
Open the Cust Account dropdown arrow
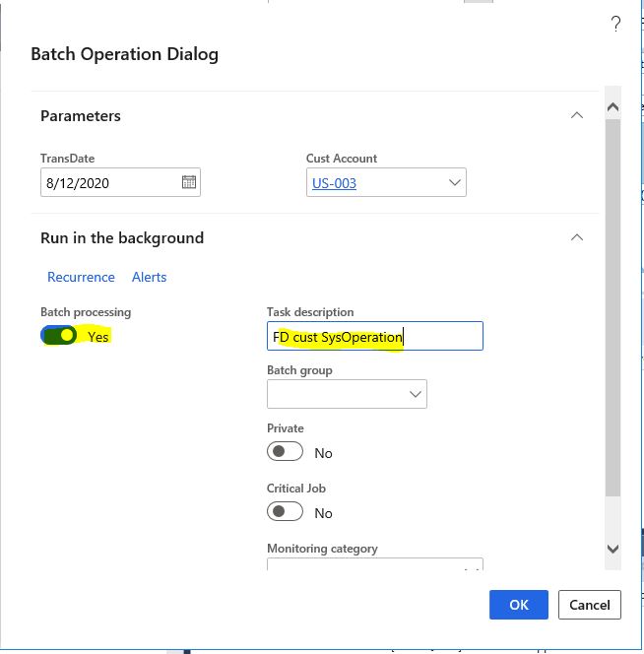click(455, 182)
